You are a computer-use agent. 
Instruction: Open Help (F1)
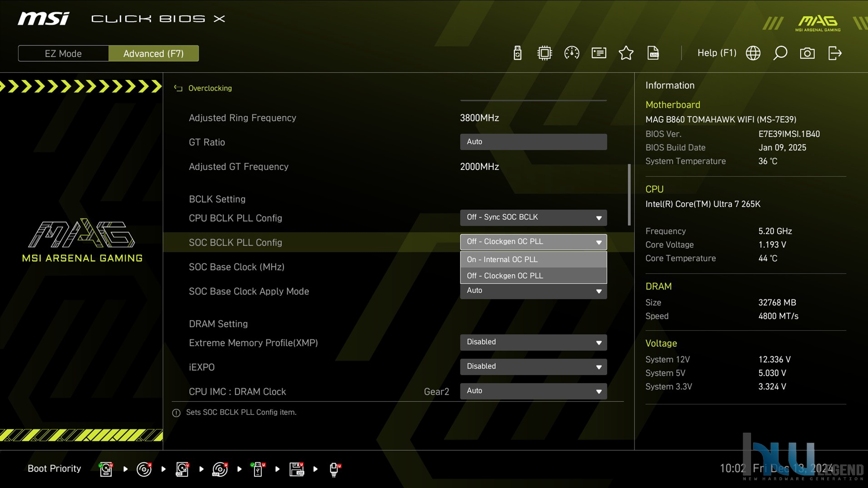click(717, 53)
